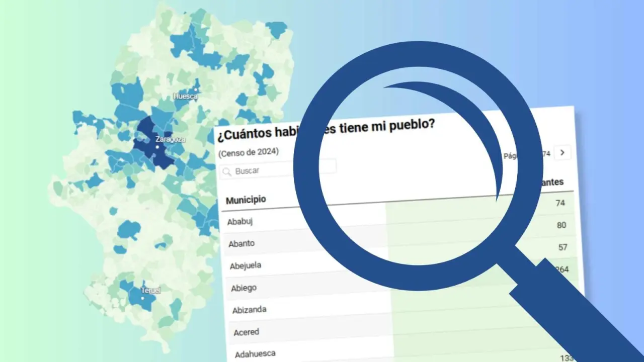Click the Huesca city marker on map
Screen dimensions: 644x362
pyautogui.click(x=195, y=89)
